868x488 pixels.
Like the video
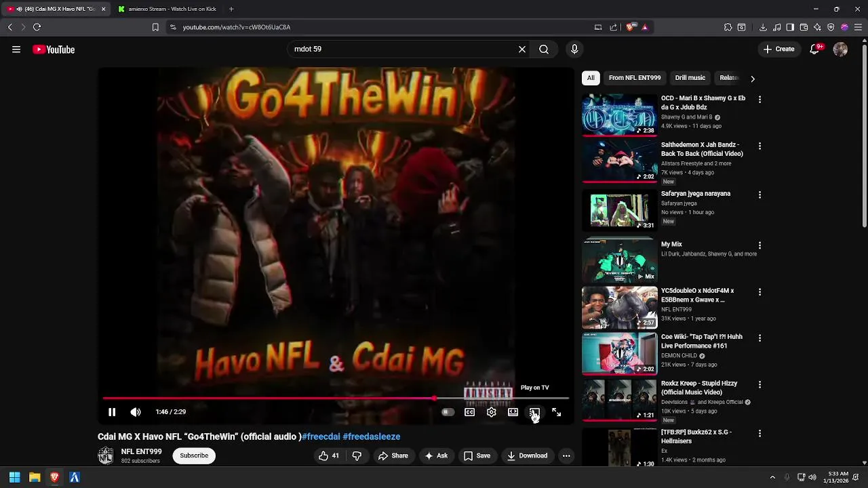329,456
